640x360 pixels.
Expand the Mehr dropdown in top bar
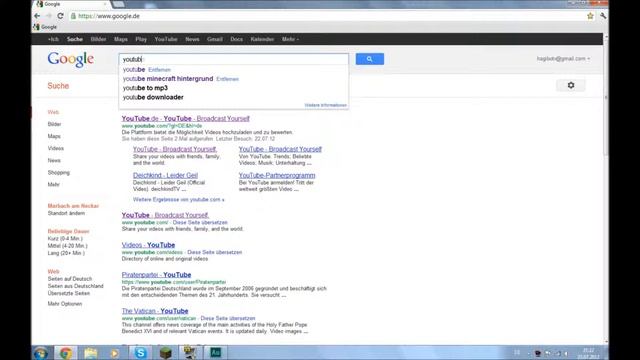(x=290, y=39)
